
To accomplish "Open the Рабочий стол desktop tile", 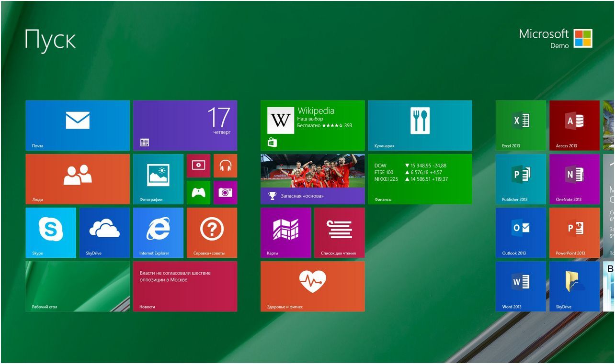I will tap(77, 286).
